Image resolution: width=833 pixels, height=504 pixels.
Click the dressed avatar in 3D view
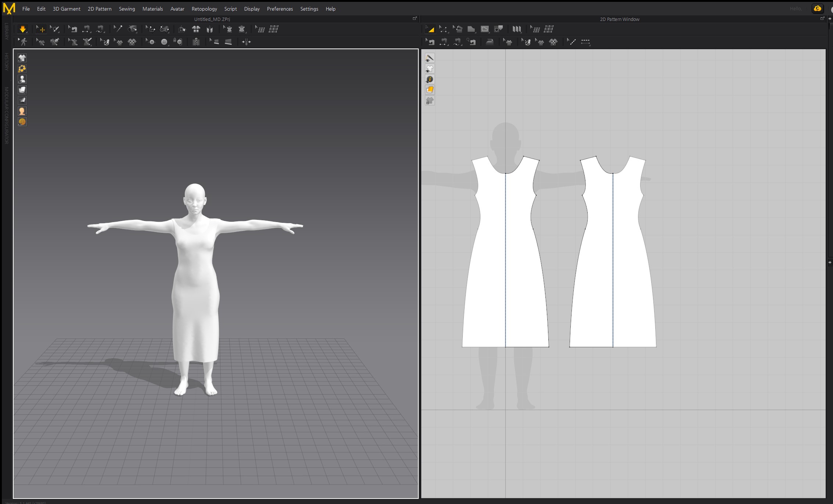pyautogui.click(x=195, y=290)
